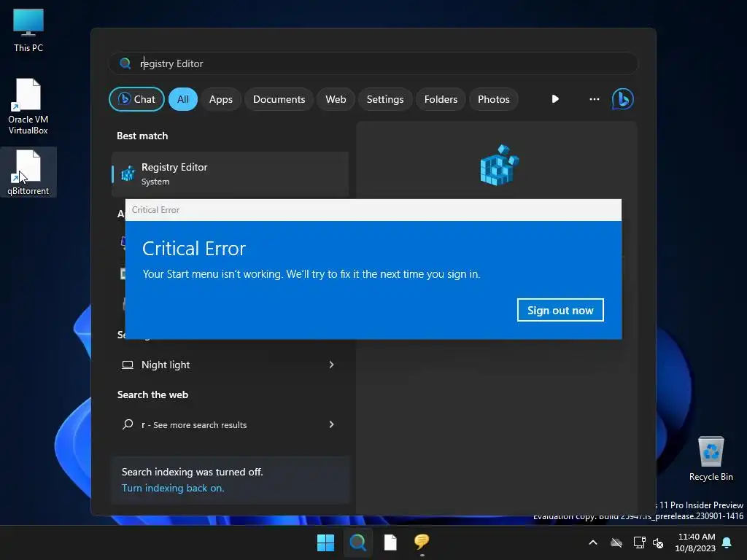Click the web search magnifier icon
The width and height of the screenshot is (747, 560).
128,424
